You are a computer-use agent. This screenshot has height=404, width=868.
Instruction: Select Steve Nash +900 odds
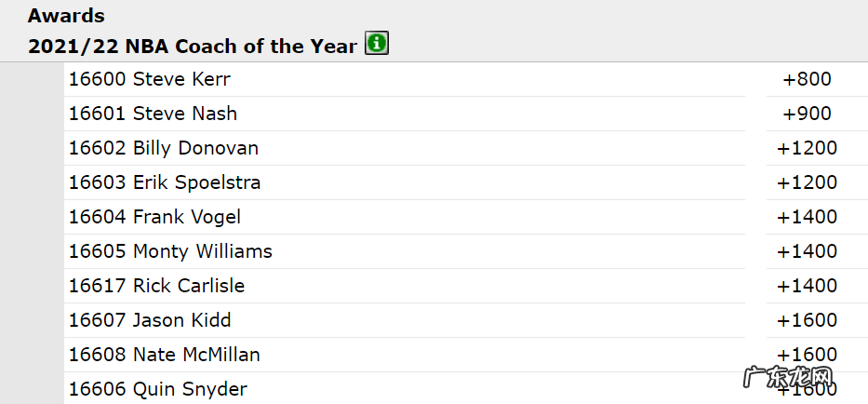[x=807, y=114]
